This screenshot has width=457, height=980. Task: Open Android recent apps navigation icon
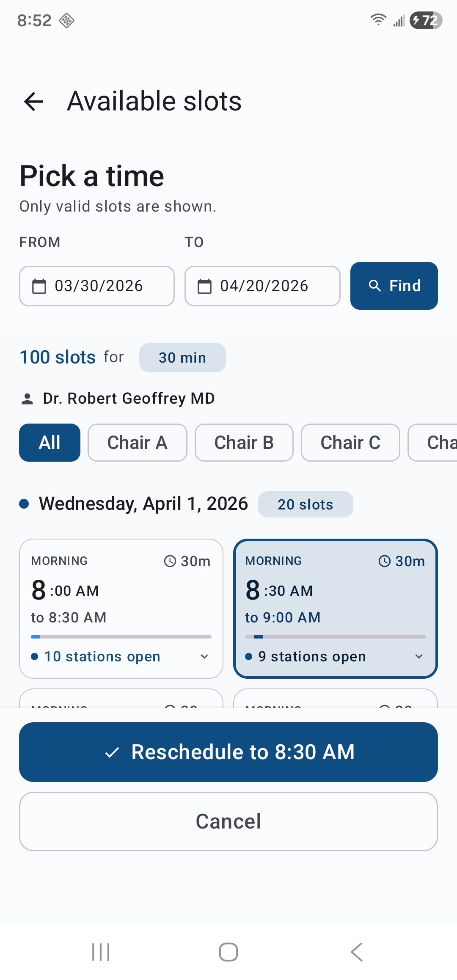click(101, 952)
